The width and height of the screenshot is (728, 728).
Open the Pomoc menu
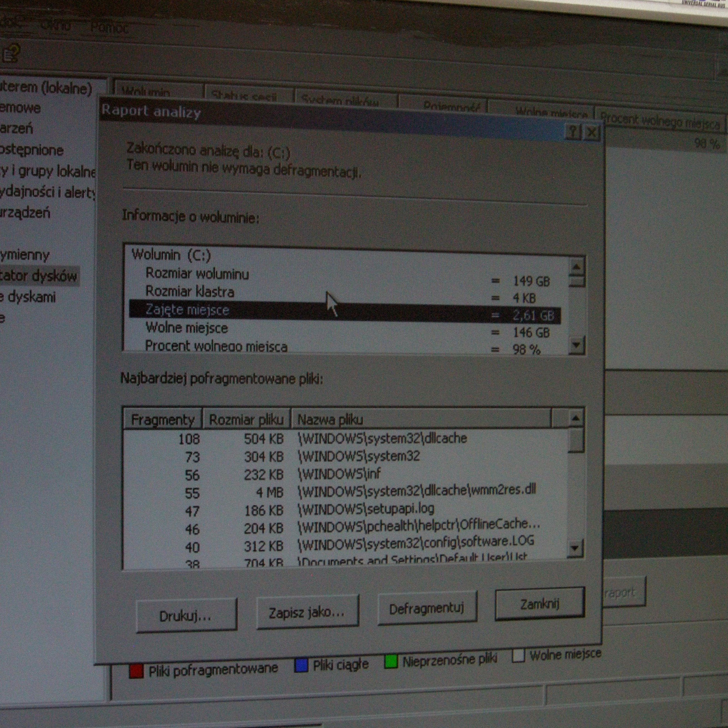pyautogui.click(x=109, y=27)
